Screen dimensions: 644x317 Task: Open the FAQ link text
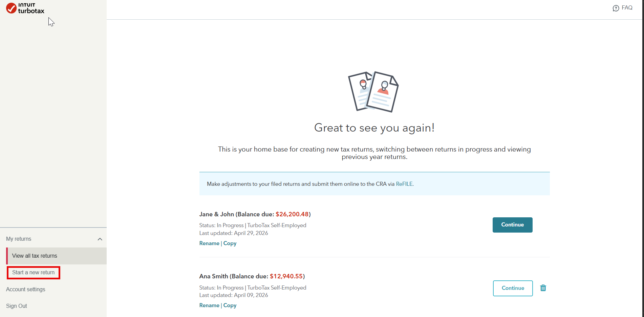click(x=627, y=8)
